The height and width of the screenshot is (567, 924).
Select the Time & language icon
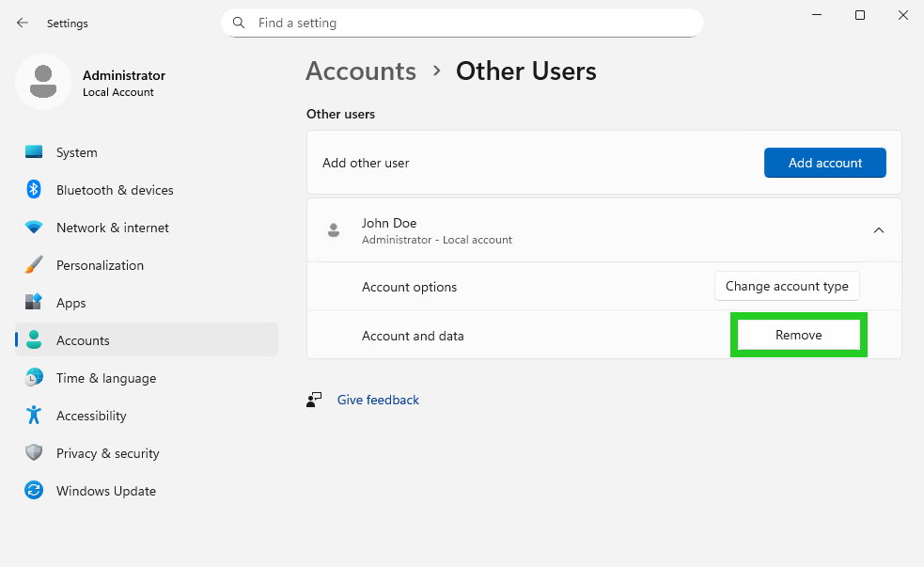click(33, 378)
